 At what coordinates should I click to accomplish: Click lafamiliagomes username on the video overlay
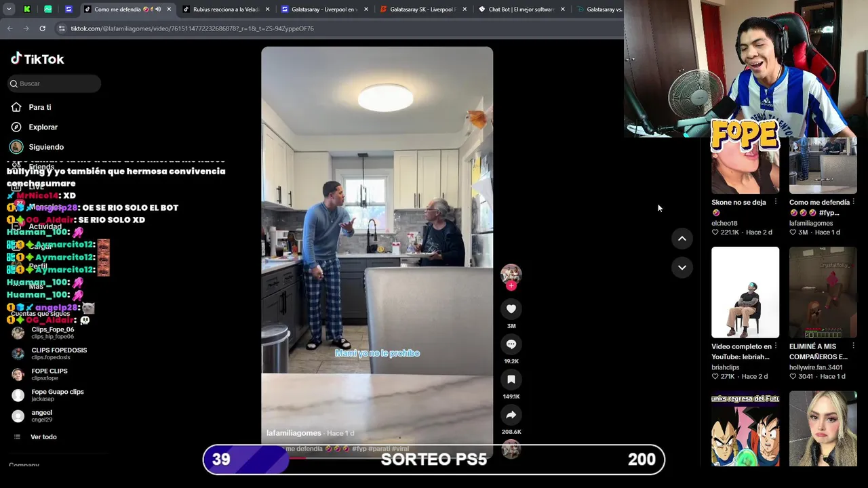pyautogui.click(x=294, y=433)
